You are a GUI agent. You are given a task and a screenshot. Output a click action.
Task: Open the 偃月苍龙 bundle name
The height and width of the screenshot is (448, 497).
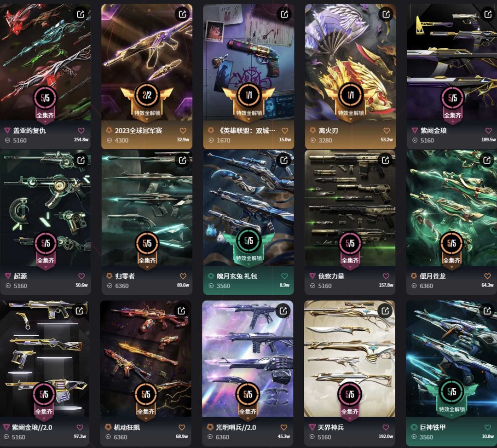click(432, 276)
